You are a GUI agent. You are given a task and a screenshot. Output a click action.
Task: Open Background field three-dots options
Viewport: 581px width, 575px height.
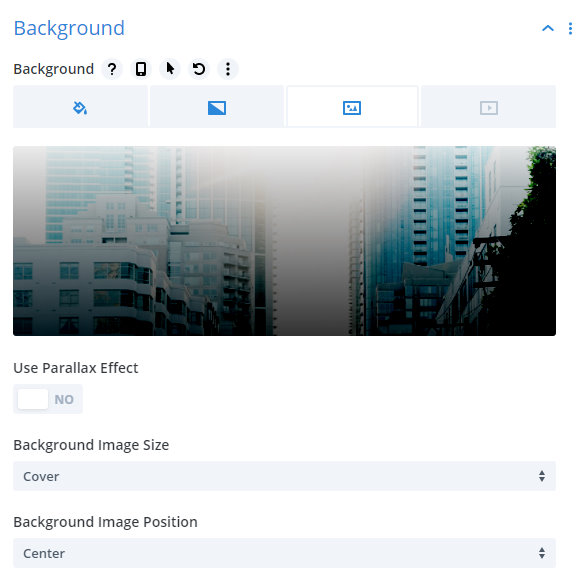point(228,69)
